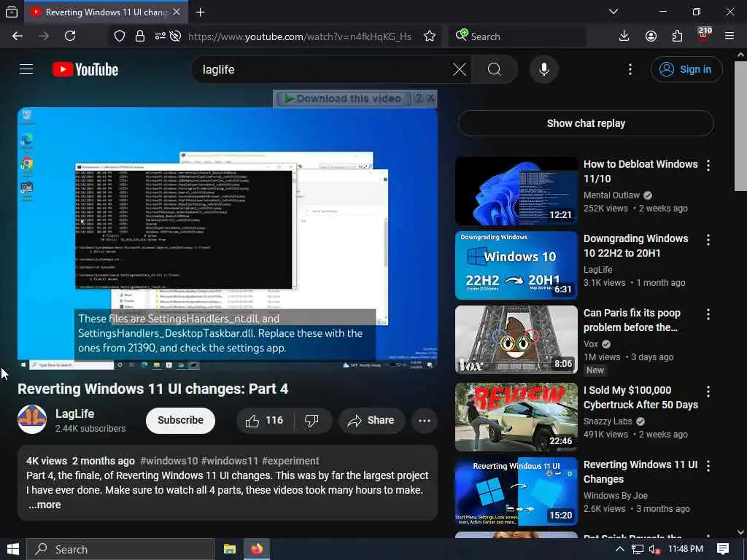Screen dimensions: 747x560
Task: Open options for Cybertruck video
Action: 708,392
